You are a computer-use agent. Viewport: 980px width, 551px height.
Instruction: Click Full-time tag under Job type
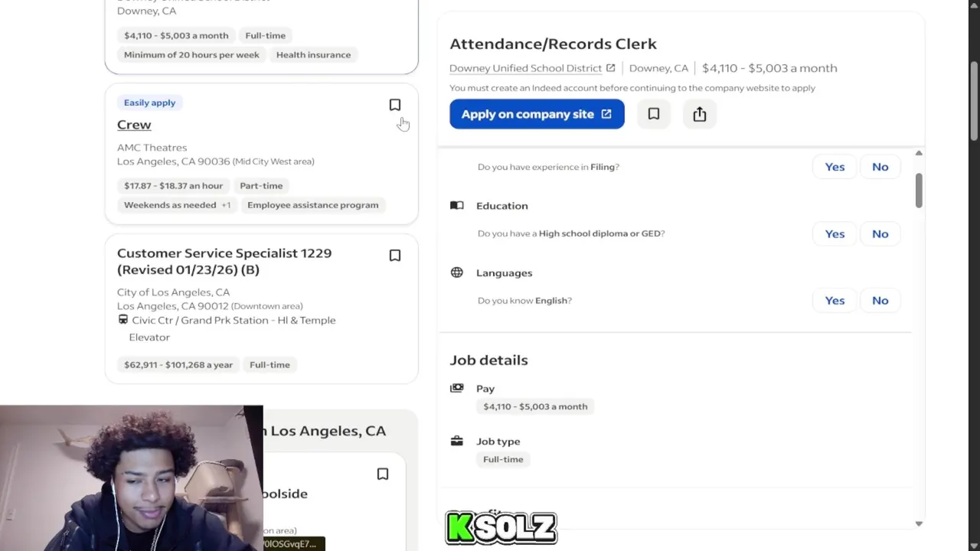503,459
